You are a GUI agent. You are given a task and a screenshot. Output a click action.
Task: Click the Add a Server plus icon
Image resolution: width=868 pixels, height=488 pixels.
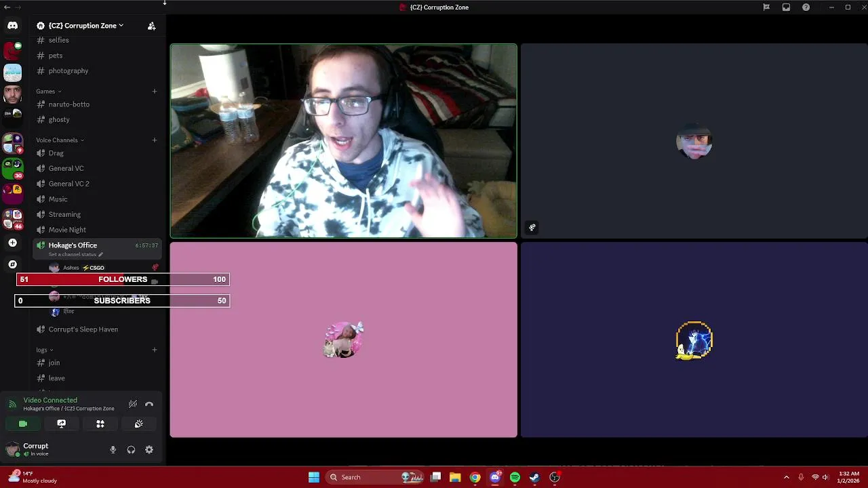point(12,243)
